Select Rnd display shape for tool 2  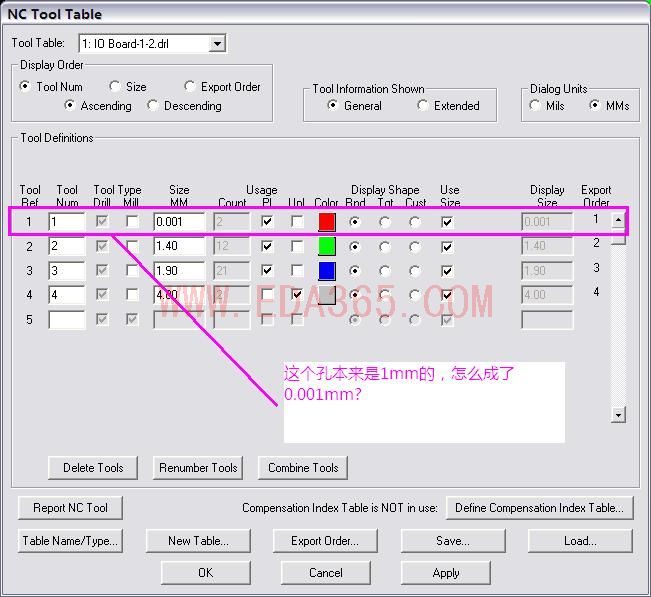click(355, 247)
